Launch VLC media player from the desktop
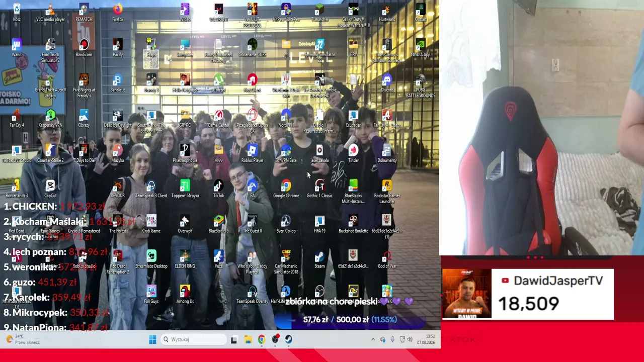Viewport: 644px width, 362px height. 50,13
